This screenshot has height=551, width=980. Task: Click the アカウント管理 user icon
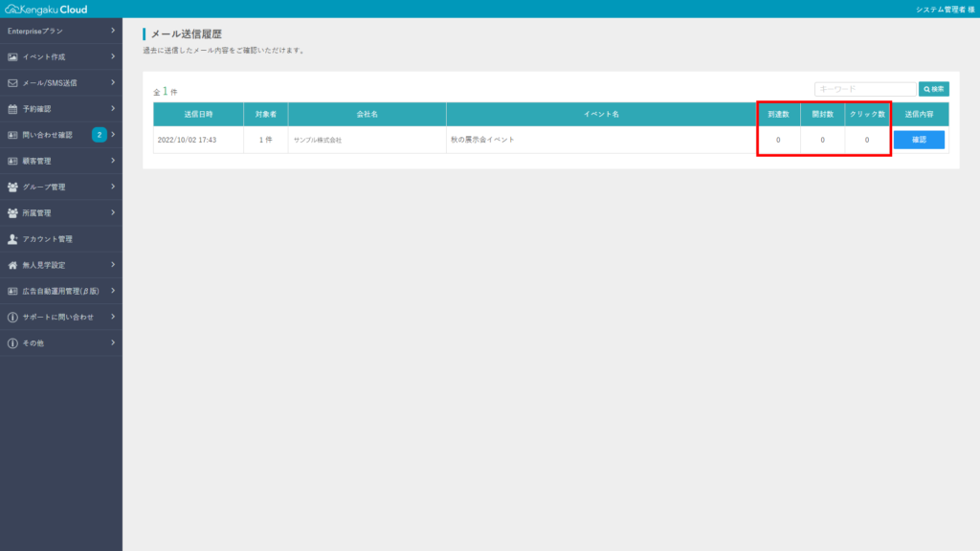coord(12,239)
